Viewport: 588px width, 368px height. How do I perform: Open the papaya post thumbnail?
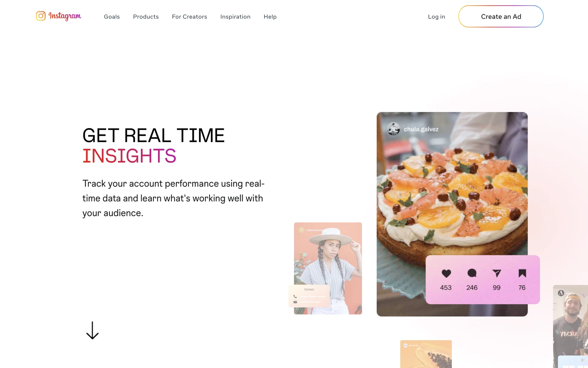pos(426,354)
